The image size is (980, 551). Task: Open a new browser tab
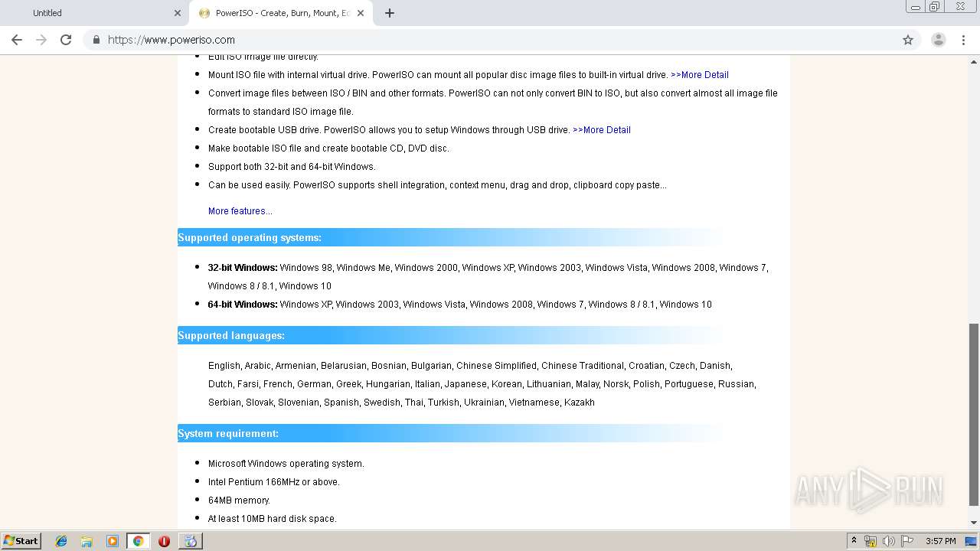point(389,13)
